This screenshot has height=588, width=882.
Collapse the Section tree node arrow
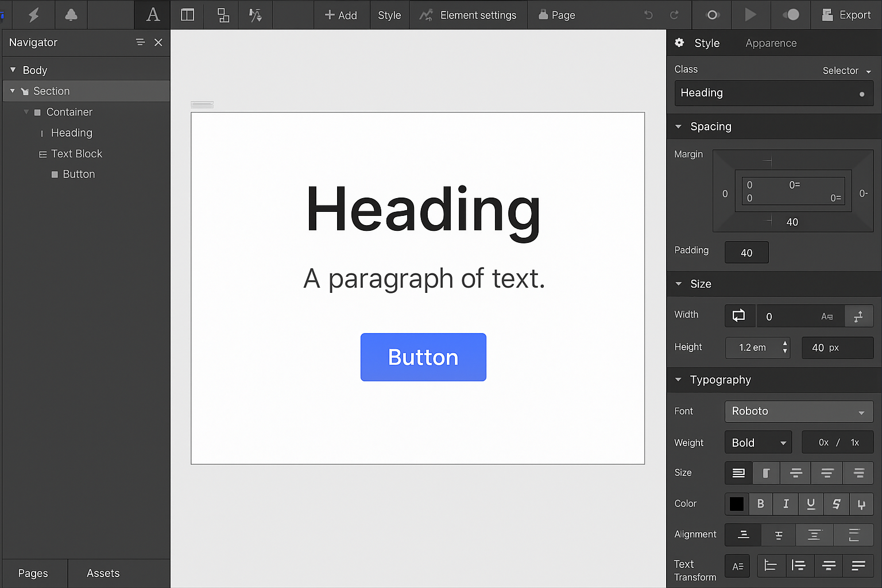(x=12, y=91)
